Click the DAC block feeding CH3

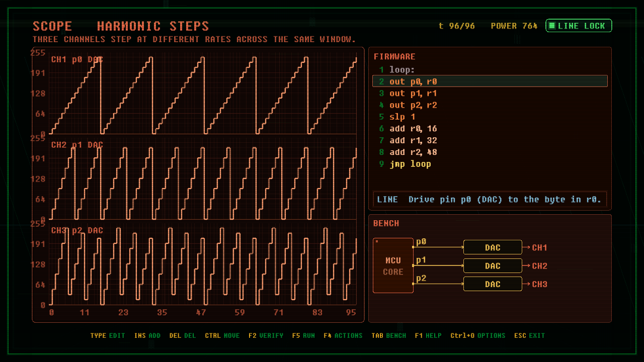tap(493, 284)
